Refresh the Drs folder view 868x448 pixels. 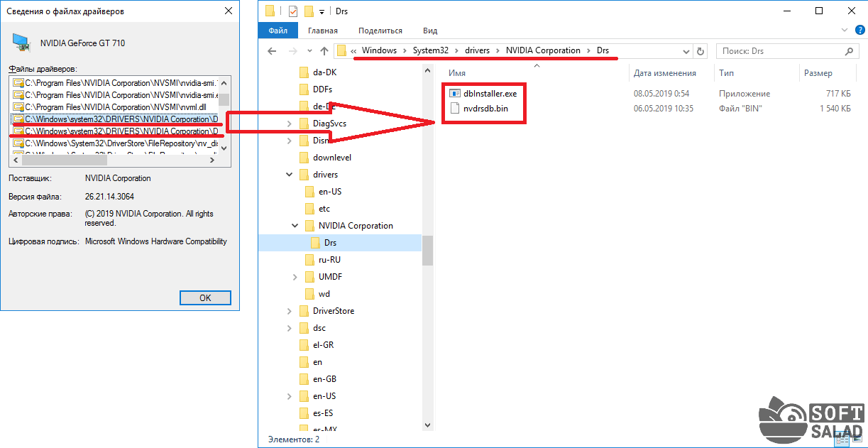point(701,51)
